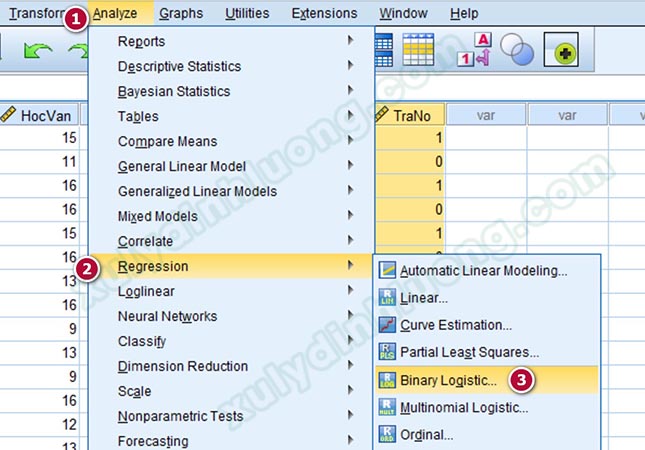Click the weight cases yellow grid icon
This screenshot has width=645, height=450.
pos(418,50)
